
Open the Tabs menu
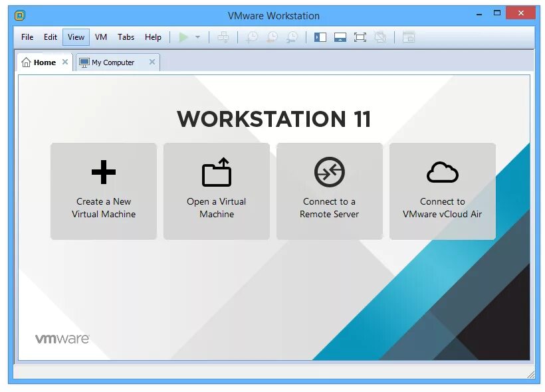(x=126, y=37)
